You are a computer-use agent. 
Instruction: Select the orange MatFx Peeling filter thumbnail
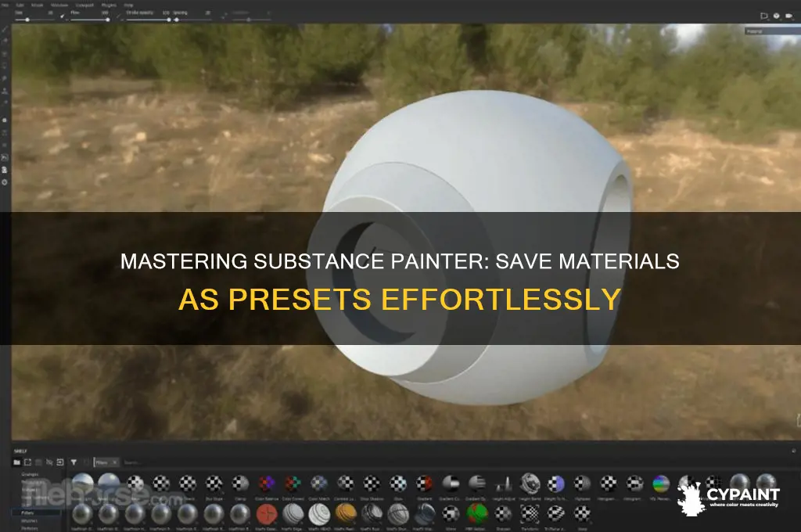pyautogui.click(x=345, y=513)
